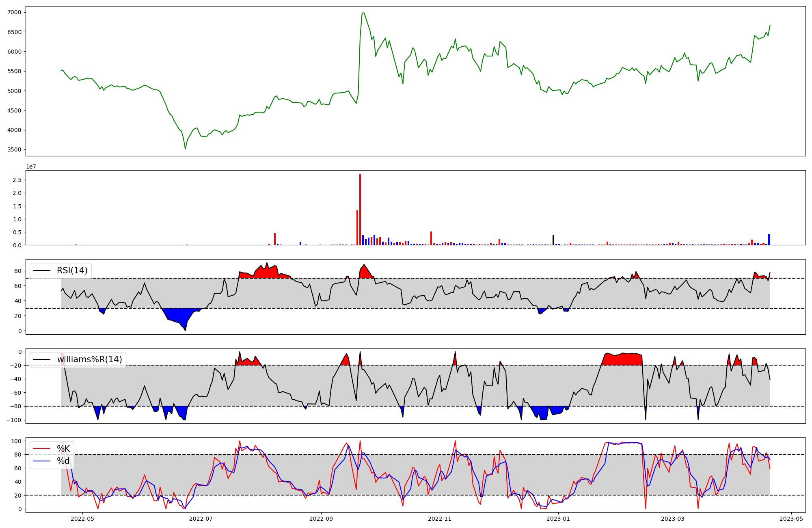Click the tallest red volume bar
Image resolution: width=812 pixels, height=528 pixels.
click(360, 210)
